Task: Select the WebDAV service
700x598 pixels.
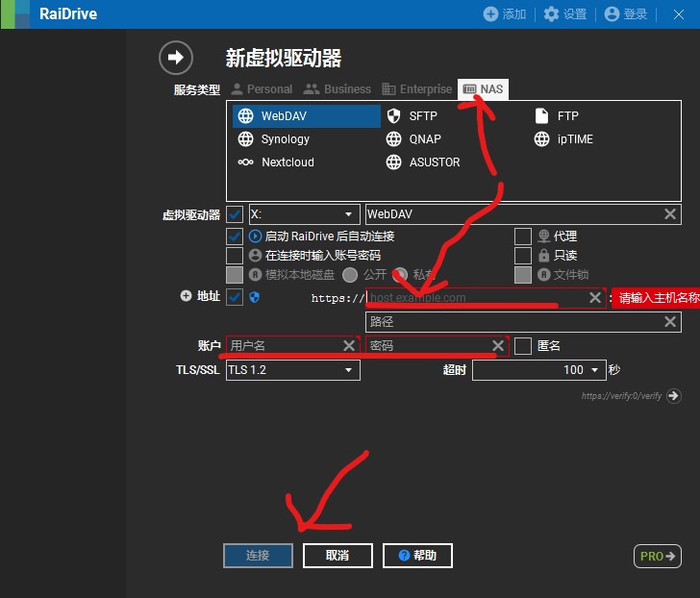Action: coord(306,116)
